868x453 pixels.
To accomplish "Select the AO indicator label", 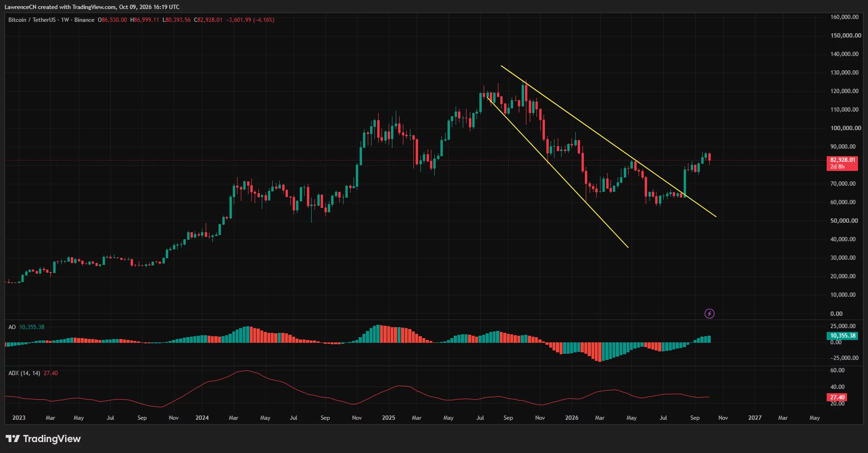I will [x=12, y=327].
